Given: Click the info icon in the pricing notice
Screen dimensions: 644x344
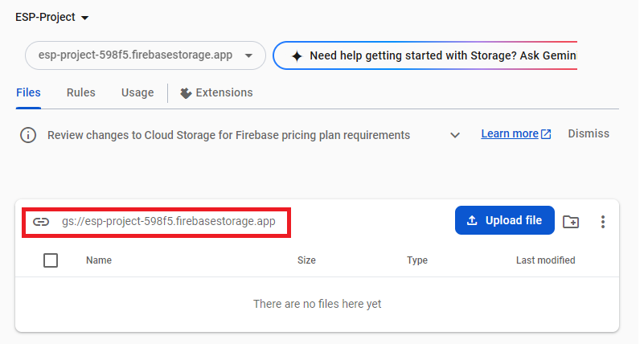Looking at the screenshot, I should pos(28,135).
